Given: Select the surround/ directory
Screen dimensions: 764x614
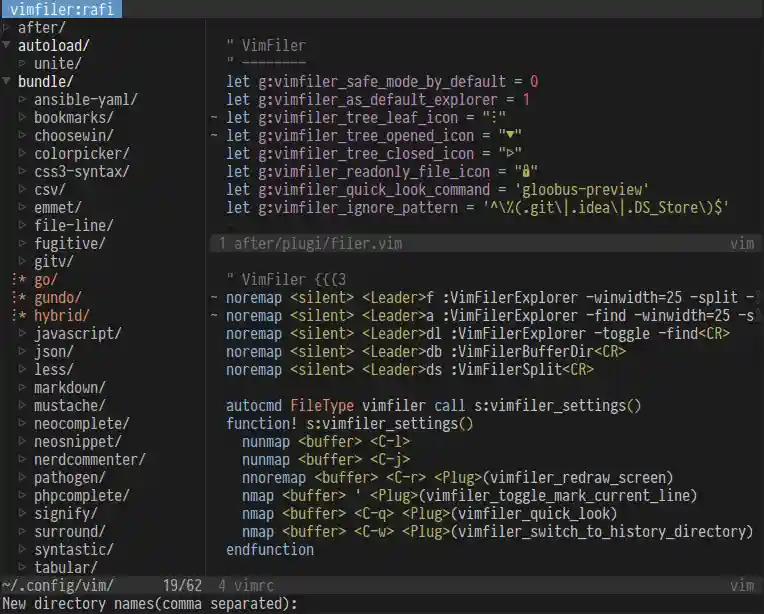Looking at the screenshot, I should coord(70,532).
